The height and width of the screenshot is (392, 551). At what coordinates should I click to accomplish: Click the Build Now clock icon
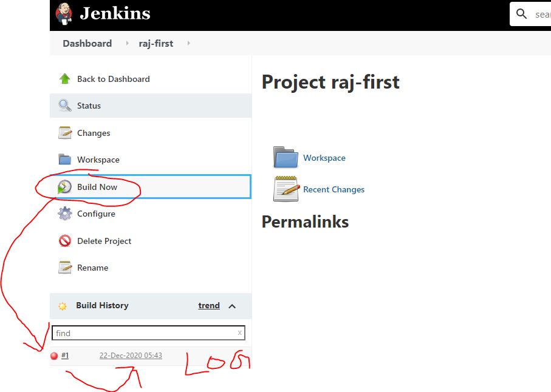64,187
